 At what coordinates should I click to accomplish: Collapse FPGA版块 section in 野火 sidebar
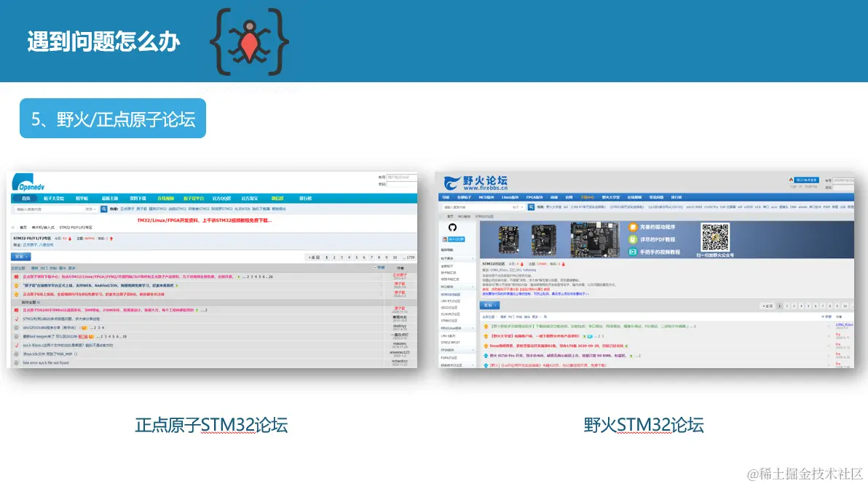pos(473,350)
